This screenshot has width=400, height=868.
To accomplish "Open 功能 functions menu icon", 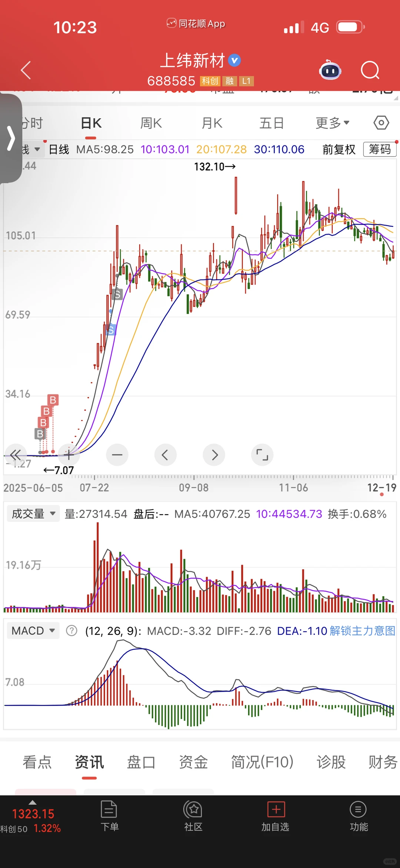I will click(359, 816).
